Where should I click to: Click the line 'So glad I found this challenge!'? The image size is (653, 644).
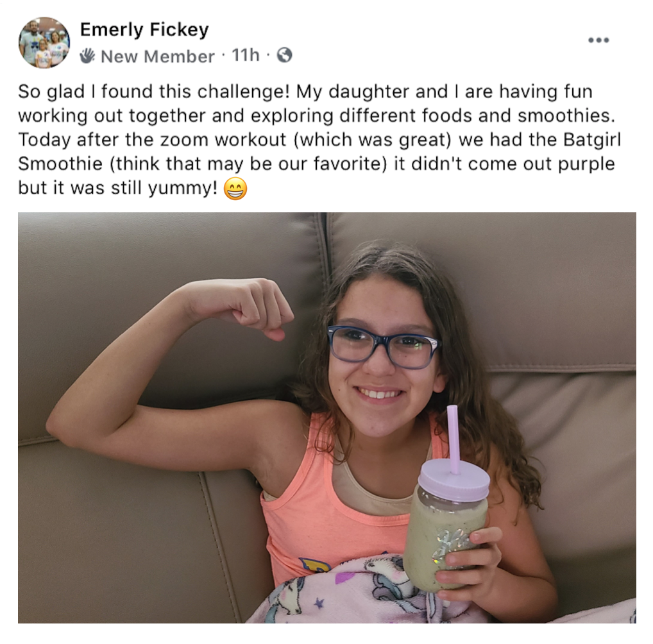(x=154, y=92)
